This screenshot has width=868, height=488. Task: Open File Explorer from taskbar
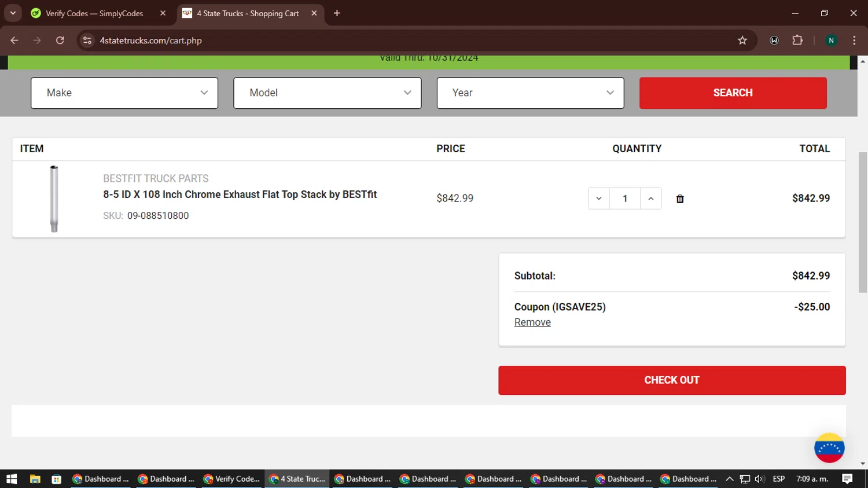tap(35, 479)
